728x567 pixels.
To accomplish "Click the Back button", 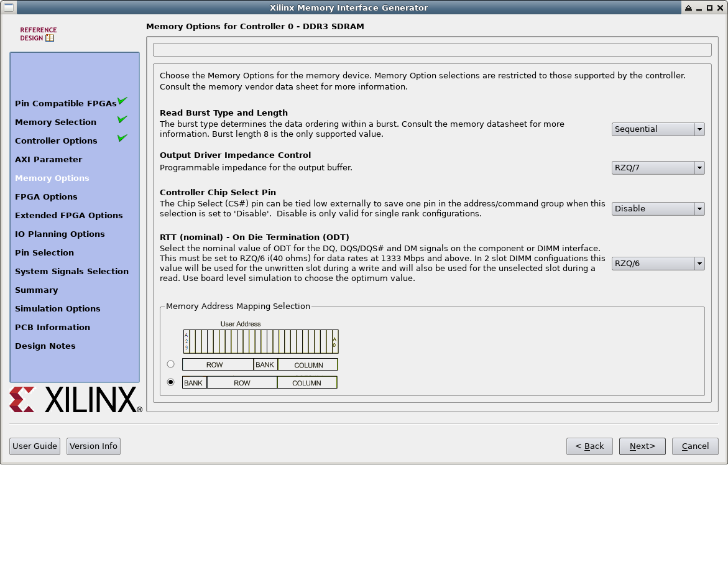I will pos(589,446).
